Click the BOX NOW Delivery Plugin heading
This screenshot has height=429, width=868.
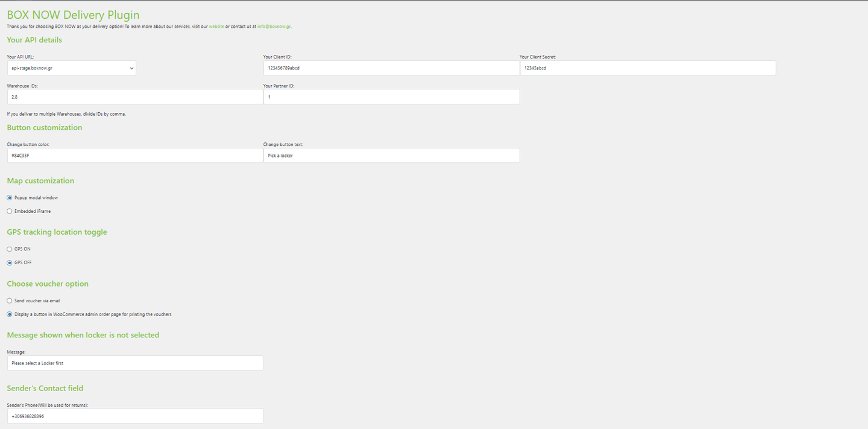(73, 14)
